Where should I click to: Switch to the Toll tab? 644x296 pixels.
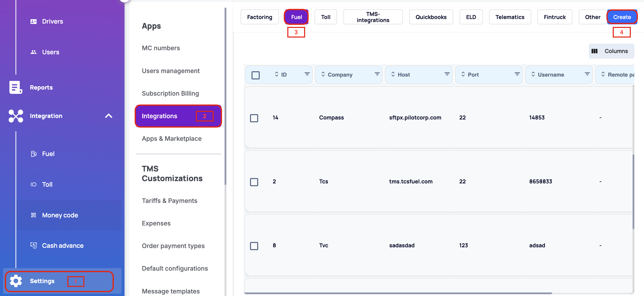pyautogui.click(x=326, y=17)
